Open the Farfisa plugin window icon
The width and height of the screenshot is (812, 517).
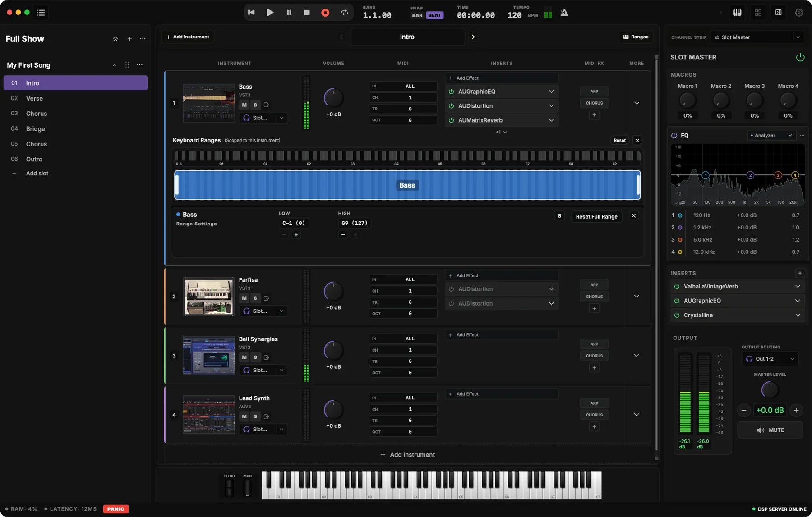[267, 298]
